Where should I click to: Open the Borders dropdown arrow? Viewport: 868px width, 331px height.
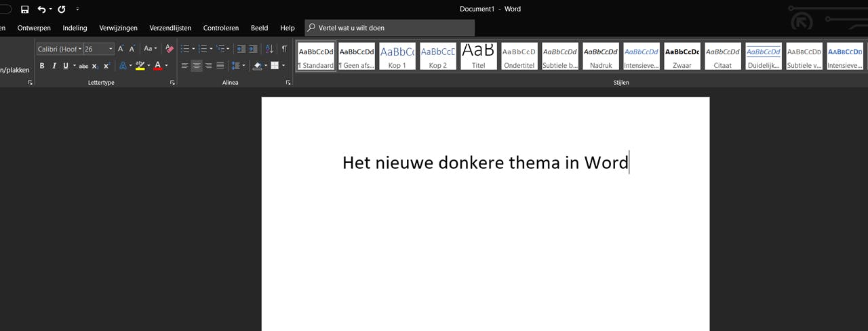[x=283, y=66]
